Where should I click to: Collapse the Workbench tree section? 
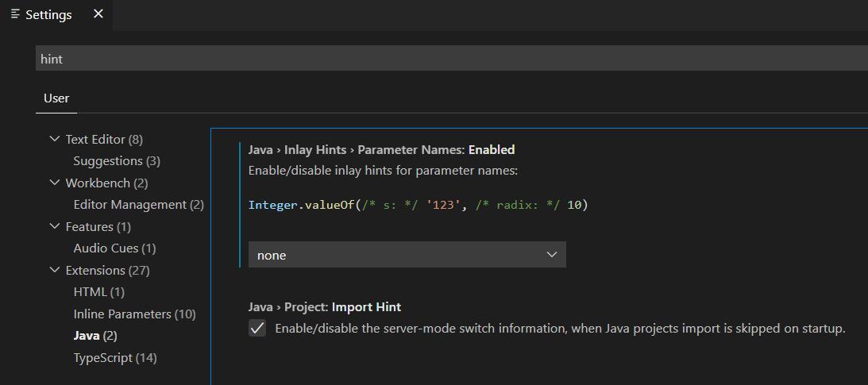point(54,183)
